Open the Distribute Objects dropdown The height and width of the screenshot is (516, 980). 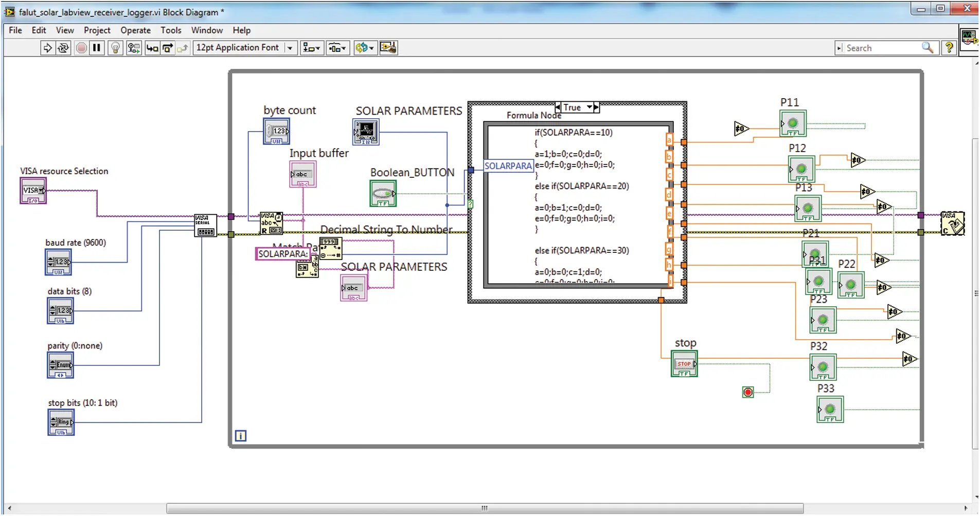337,48
